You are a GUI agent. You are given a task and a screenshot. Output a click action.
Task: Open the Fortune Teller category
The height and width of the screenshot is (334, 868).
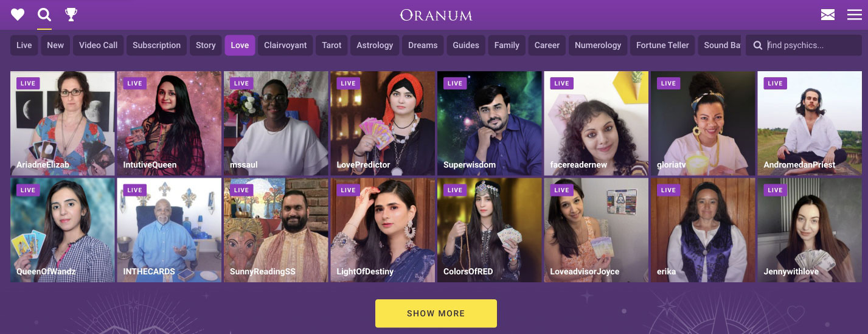662,45
